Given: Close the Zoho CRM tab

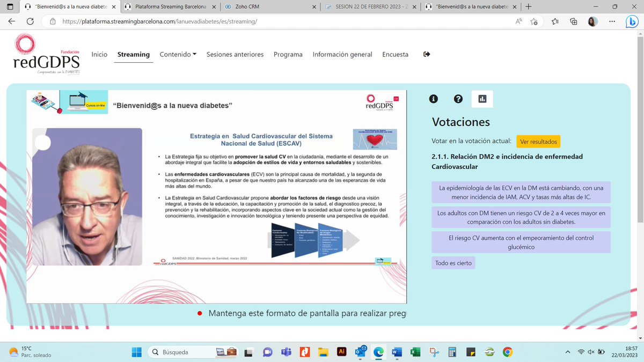Looking at the screenshot, I should 314,7.
